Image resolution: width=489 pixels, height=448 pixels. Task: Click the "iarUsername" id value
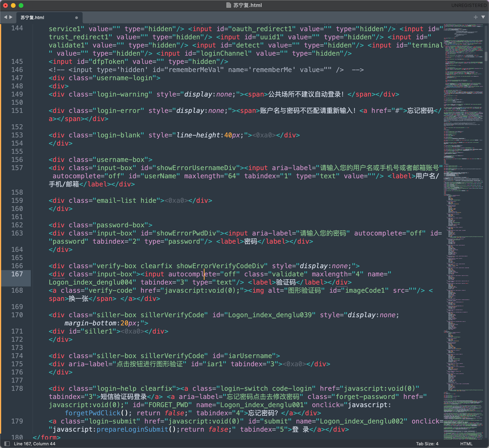pyautogui.click(x=250, y=356)
